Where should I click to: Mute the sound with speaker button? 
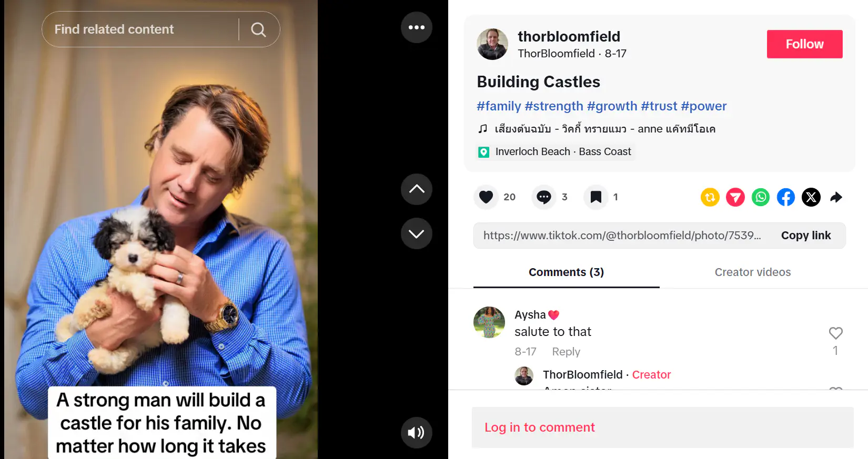pyautogui.click(x=417, y=433)
